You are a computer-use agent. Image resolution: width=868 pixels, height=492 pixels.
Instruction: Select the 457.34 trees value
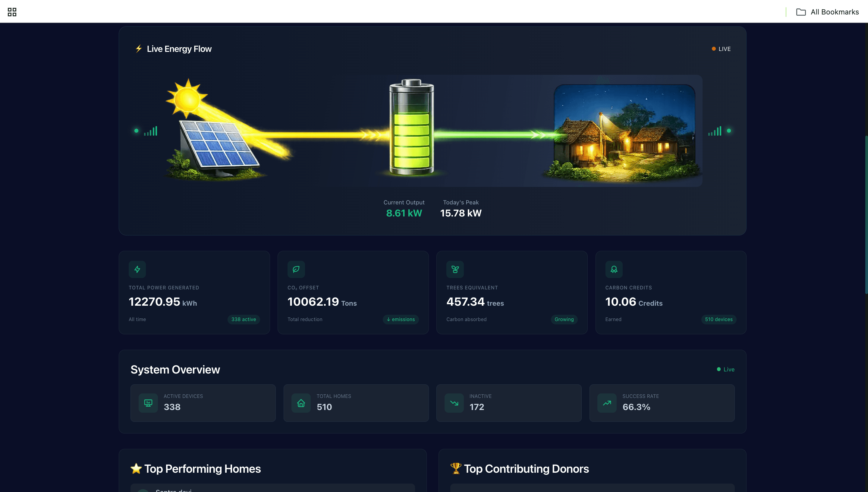click(x=475, y=302)
